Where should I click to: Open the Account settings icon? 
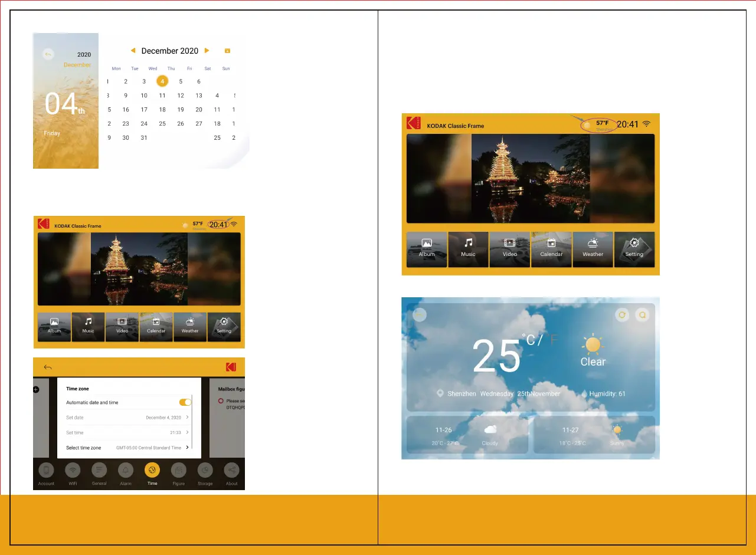[x=46, y=471]
